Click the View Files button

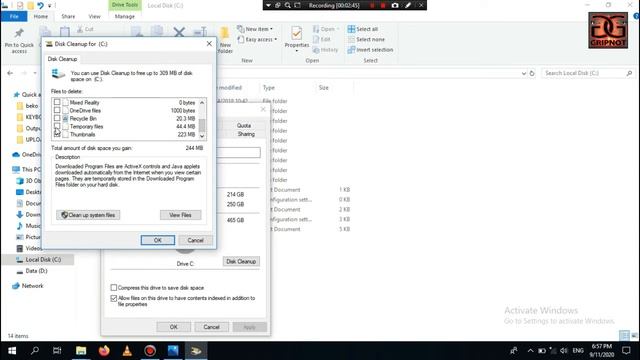[180, 215]
